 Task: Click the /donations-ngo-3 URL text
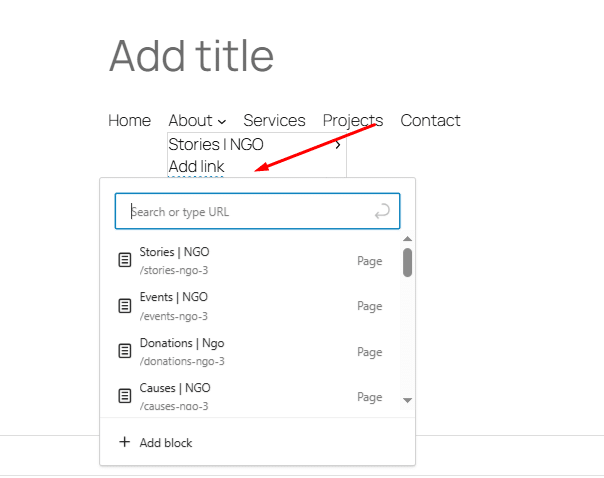tap(182, 361)
